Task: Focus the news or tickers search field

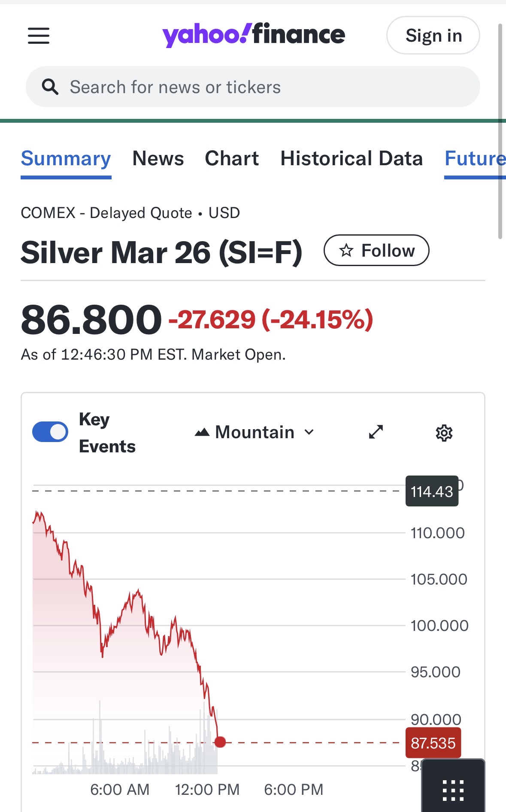Action: pos(258,87)
